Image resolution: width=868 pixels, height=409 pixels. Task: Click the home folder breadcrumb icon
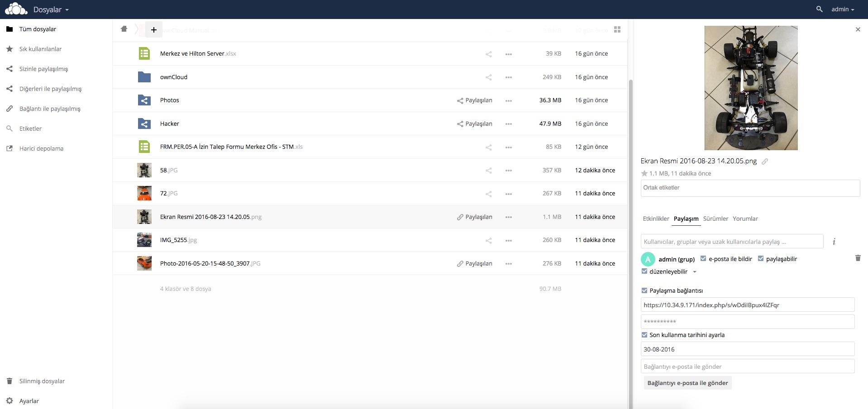click(x=124, y=29)
